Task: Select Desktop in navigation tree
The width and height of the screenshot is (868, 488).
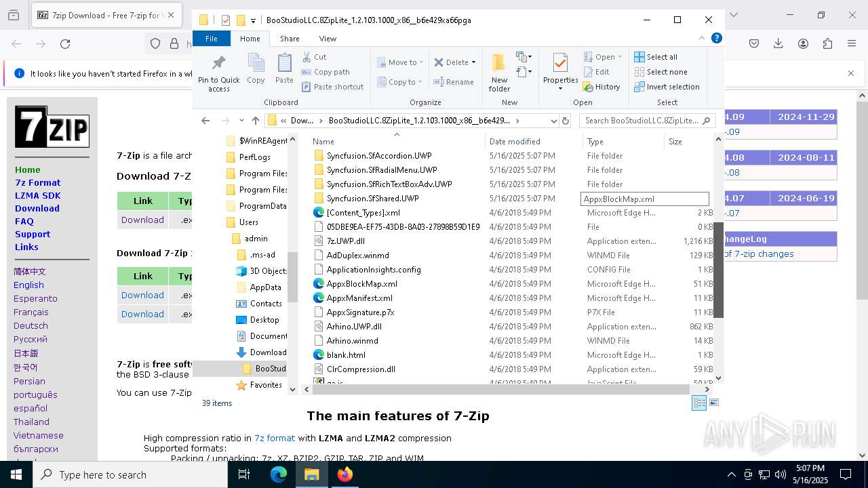Action: (264, 320)
